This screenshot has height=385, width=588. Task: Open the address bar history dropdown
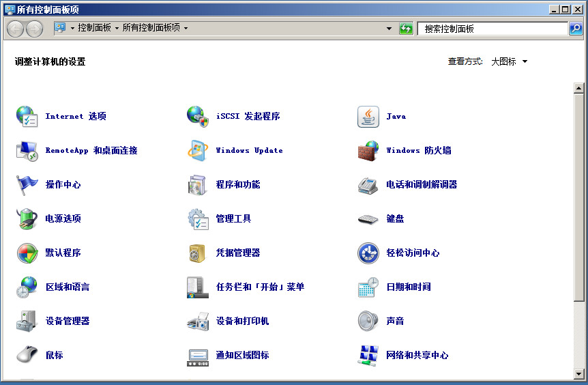[389, 29]
